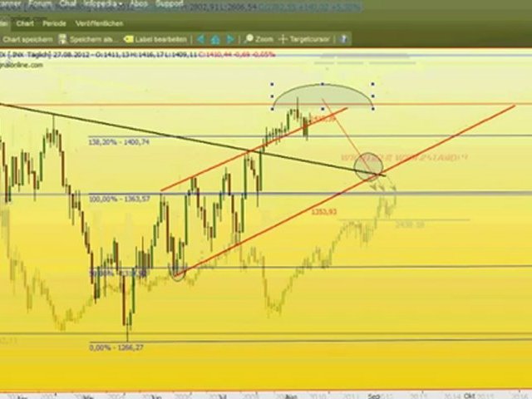Click the 100,00% - 1363,57 Fibonacci label
Screen dimensions: 532x399
[x=118, y=199]
